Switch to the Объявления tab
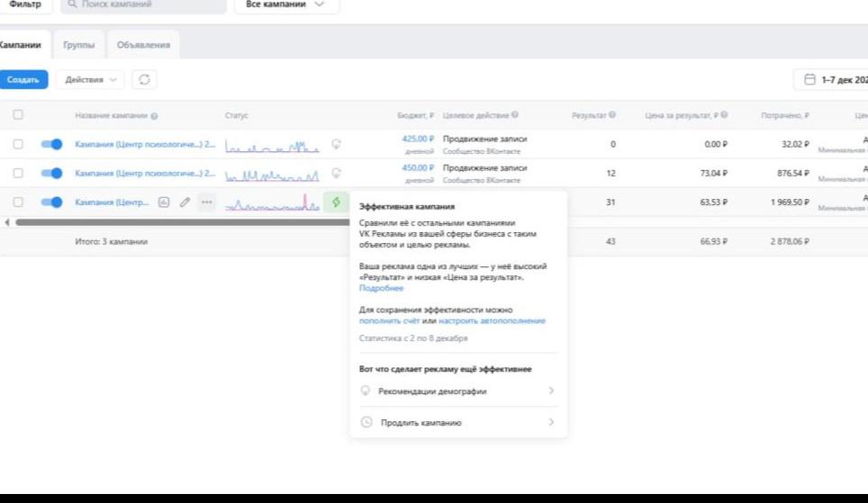The image size is (868, 503). [143, 45]
